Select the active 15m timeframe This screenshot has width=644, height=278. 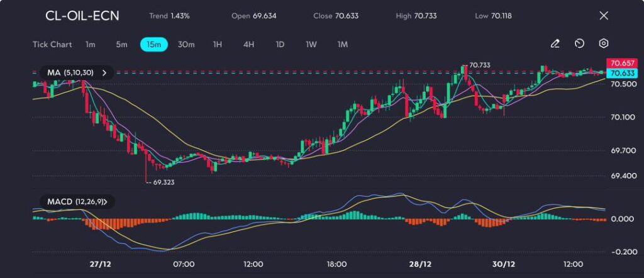pos(154,45)
